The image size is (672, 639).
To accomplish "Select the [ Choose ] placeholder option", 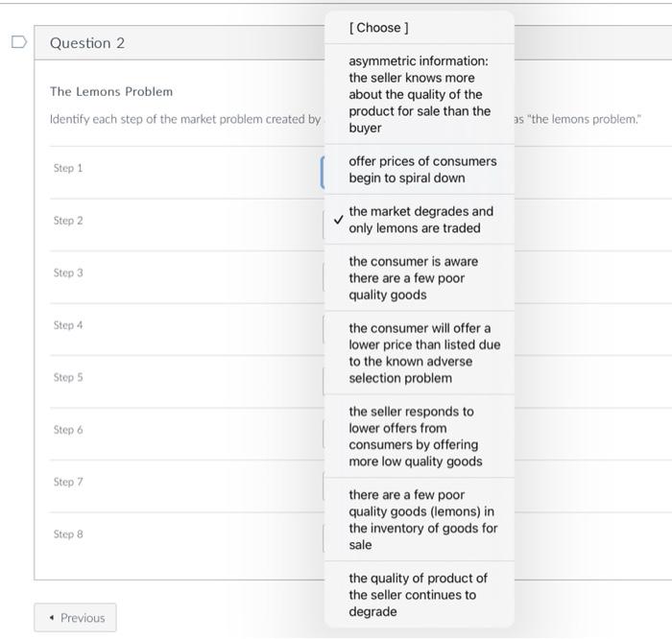I will coord(378,28).
